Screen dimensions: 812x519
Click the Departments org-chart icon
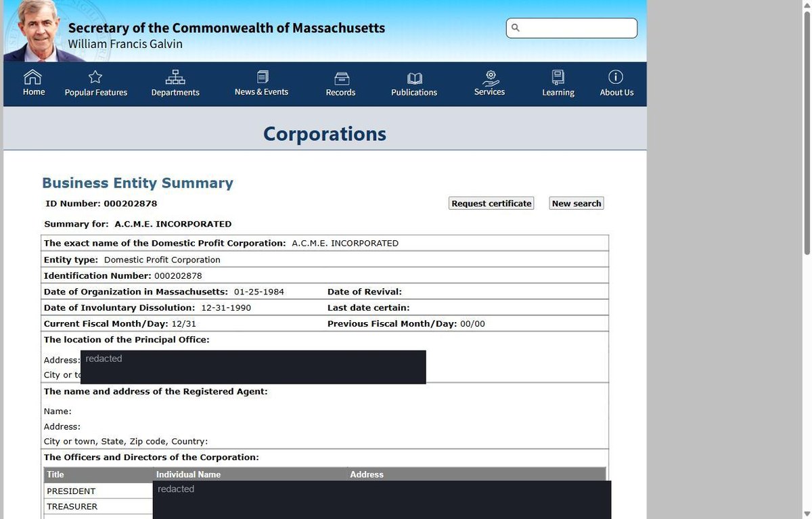175,77
